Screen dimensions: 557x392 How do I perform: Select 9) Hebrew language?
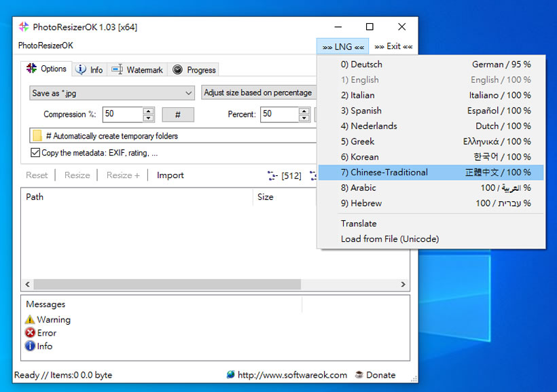pos(431,203)
